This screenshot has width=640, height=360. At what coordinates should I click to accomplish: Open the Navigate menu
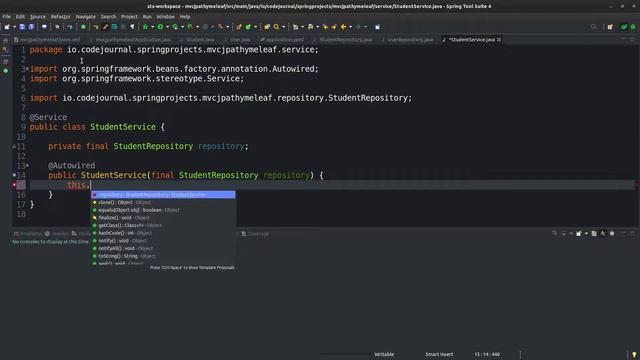pyautogui.click(x=85, y=17)
